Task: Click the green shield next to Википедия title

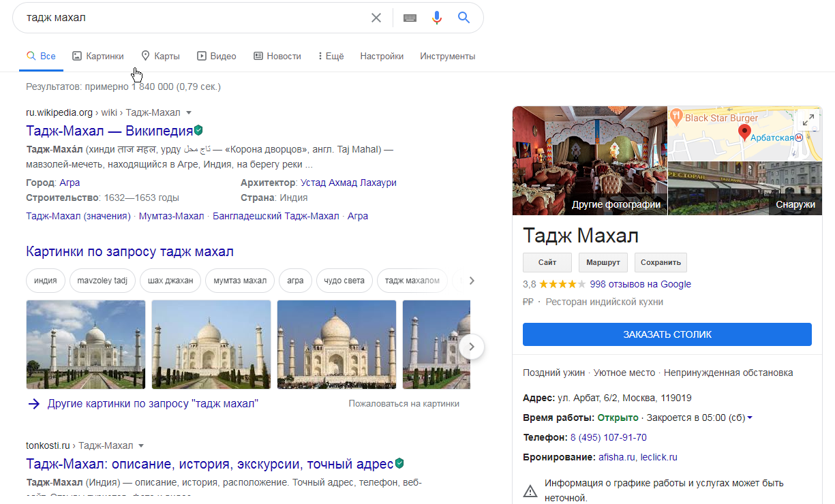Action: [198, 130]
